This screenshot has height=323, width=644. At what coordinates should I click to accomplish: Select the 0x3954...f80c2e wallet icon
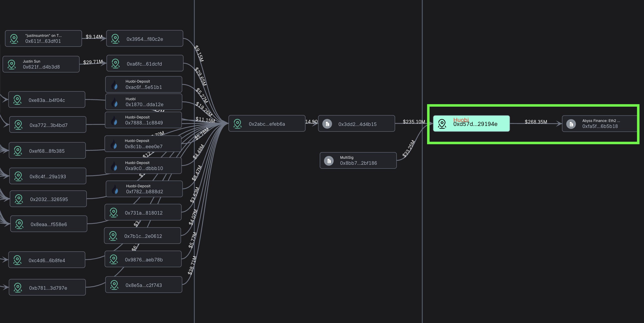coord(115,39)
